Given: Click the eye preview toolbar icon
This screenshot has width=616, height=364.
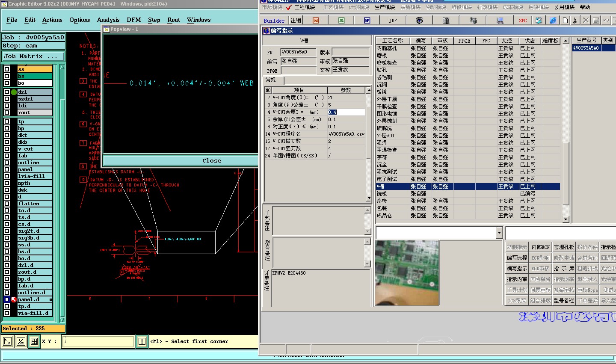Looking at the screenshot, I should click(419, 21).
